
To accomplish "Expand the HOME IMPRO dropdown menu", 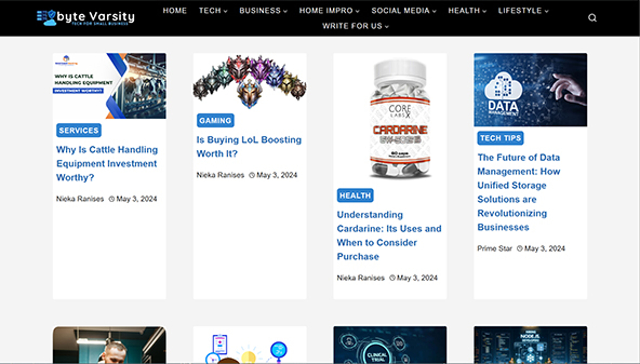I will [329, 10].
